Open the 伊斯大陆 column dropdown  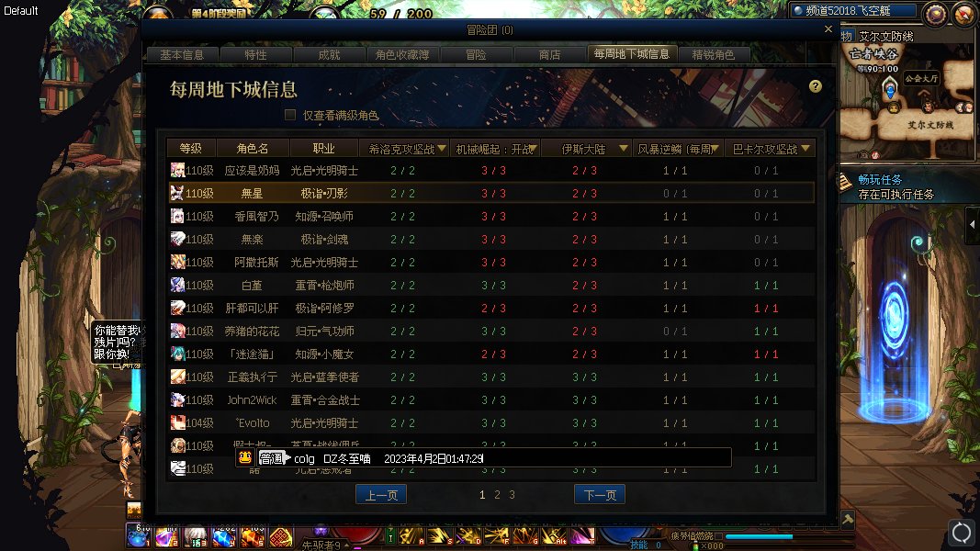click(623, 148)
